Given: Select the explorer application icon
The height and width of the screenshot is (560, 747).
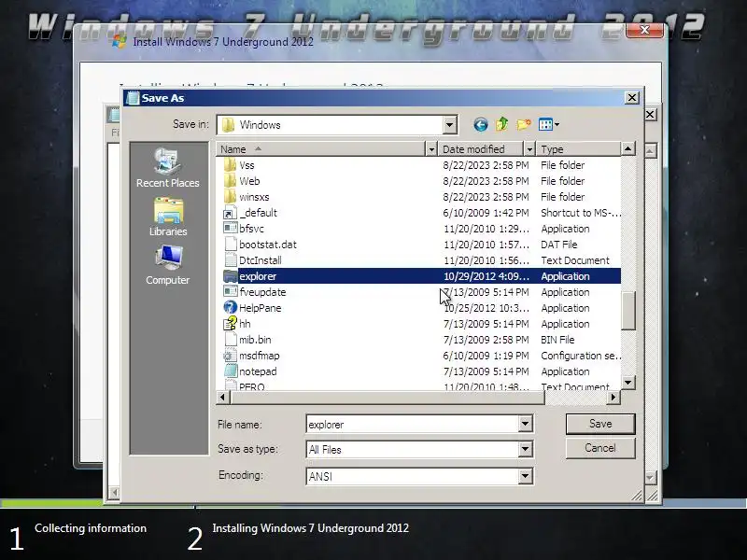Looking at the screenshot, I should click(x=230, y=276).
